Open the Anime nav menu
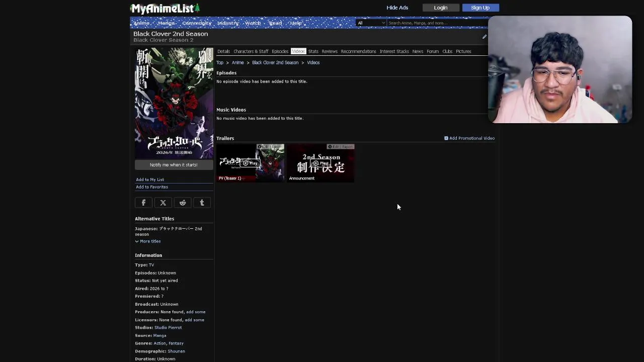 click(141, 23)
